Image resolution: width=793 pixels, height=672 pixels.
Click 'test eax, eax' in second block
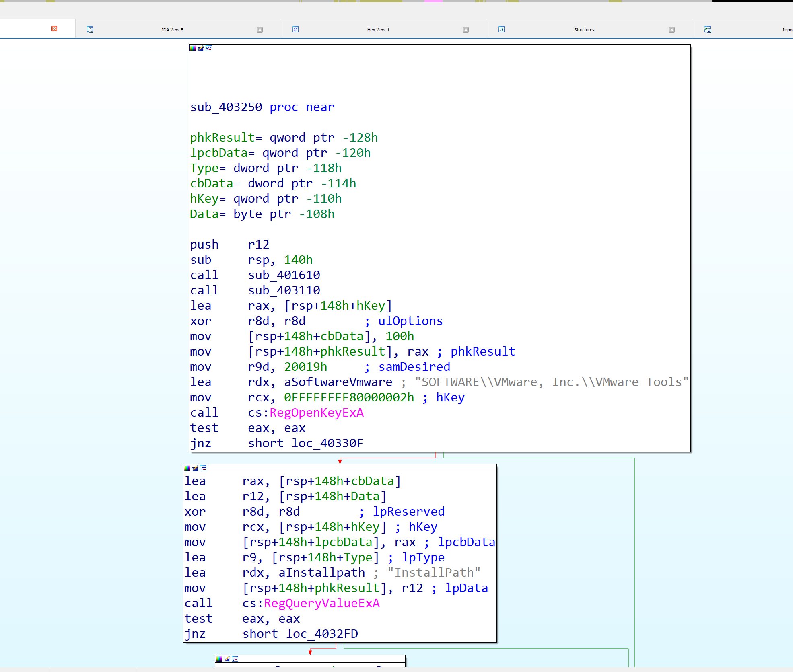tap(242, 619)
